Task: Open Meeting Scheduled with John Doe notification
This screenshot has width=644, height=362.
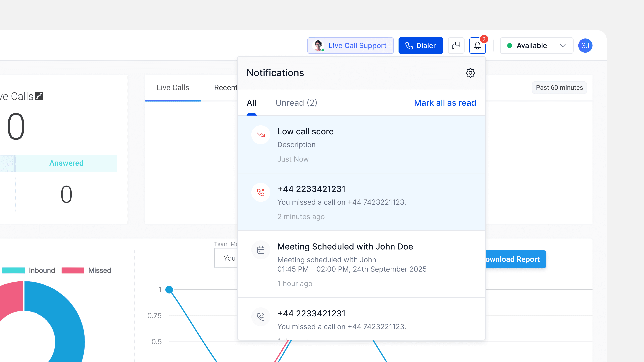Action: [345, 247]
